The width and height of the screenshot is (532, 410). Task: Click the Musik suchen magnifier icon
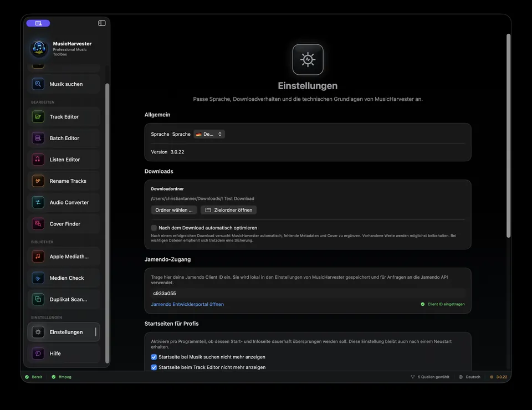(x=38, y=84)
